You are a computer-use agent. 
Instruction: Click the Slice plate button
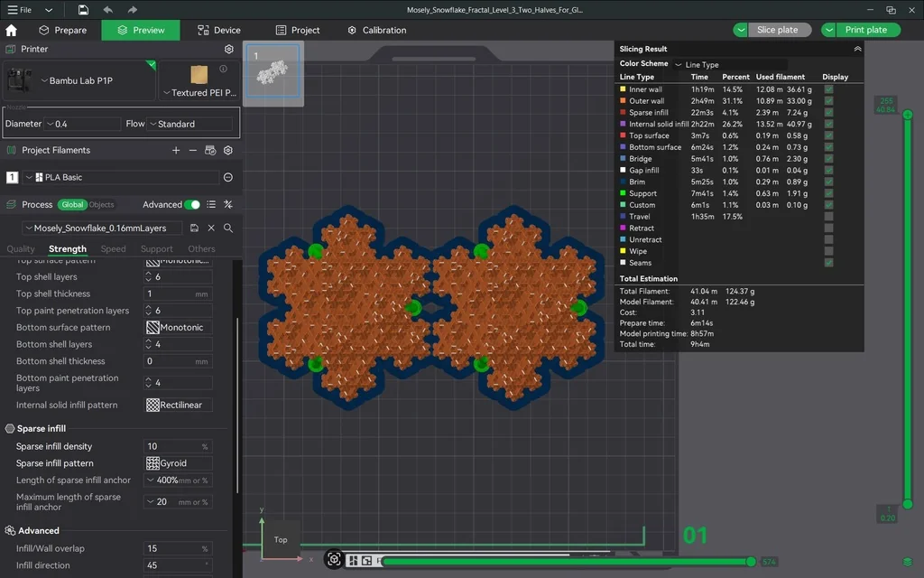click(777, 30)
